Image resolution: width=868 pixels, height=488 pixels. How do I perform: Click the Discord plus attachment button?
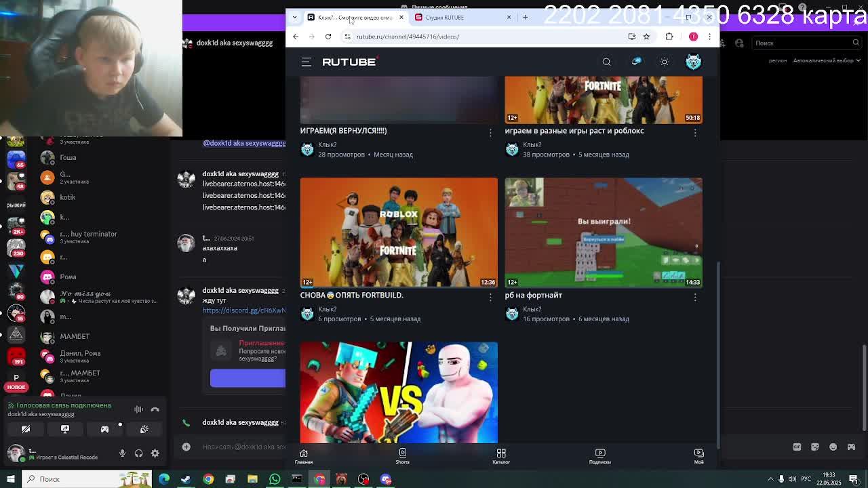coord(186,447)
